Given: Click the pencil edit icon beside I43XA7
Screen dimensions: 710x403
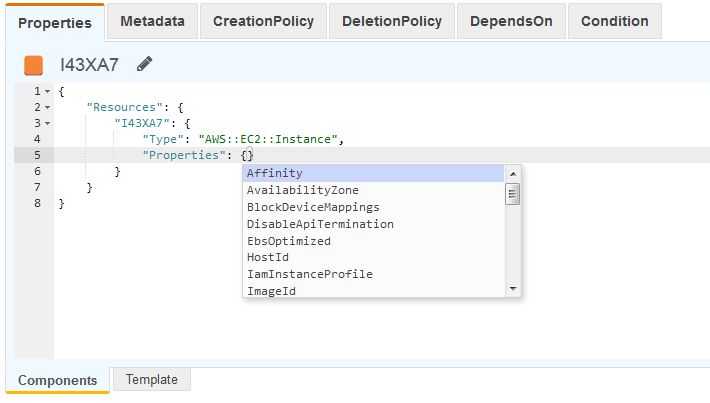Looking at the screenshot, I should point(145,65).
